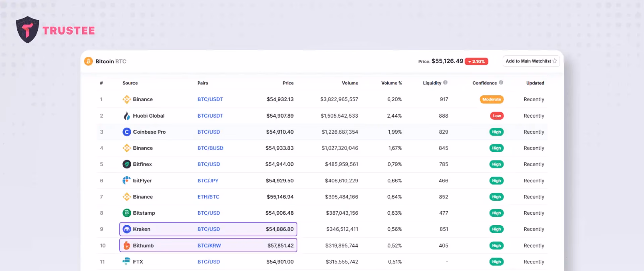Open the ETH/BTC pair link

(x=208, y=197)
